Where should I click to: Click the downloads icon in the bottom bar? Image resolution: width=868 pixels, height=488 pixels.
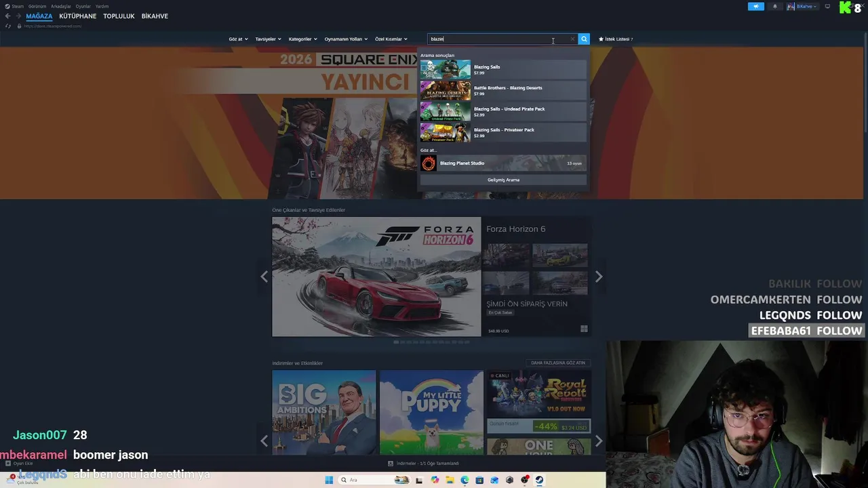[x=391, y=464]
